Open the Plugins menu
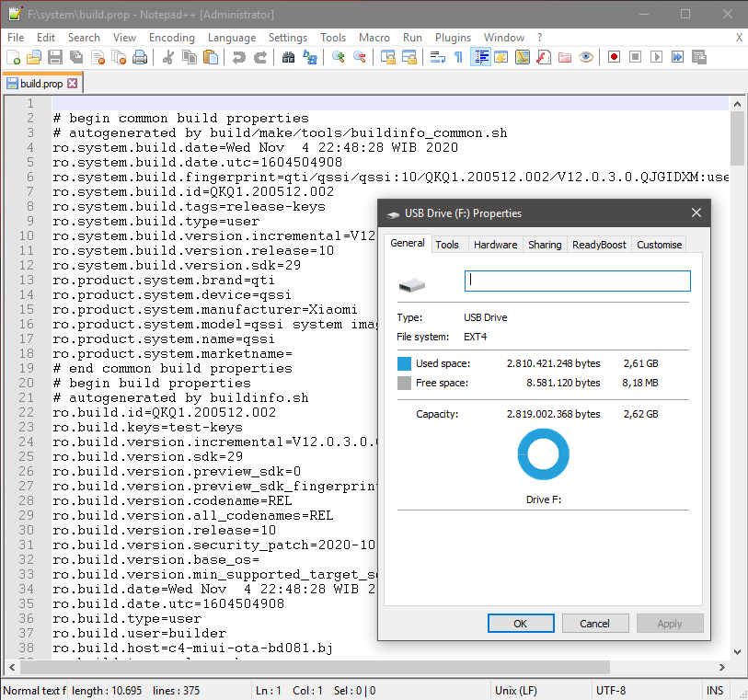 [x=454, y=38]
